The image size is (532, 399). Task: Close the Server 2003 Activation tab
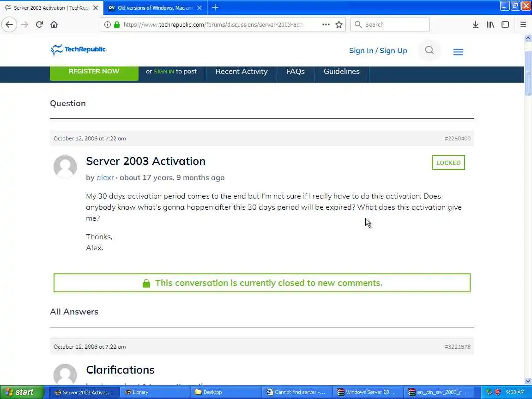tap(96, 8)
